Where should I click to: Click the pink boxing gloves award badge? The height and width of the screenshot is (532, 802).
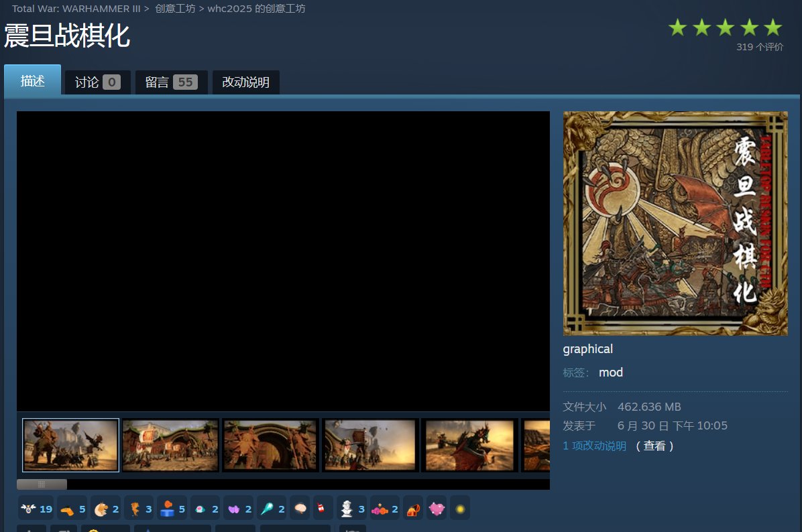385,509
